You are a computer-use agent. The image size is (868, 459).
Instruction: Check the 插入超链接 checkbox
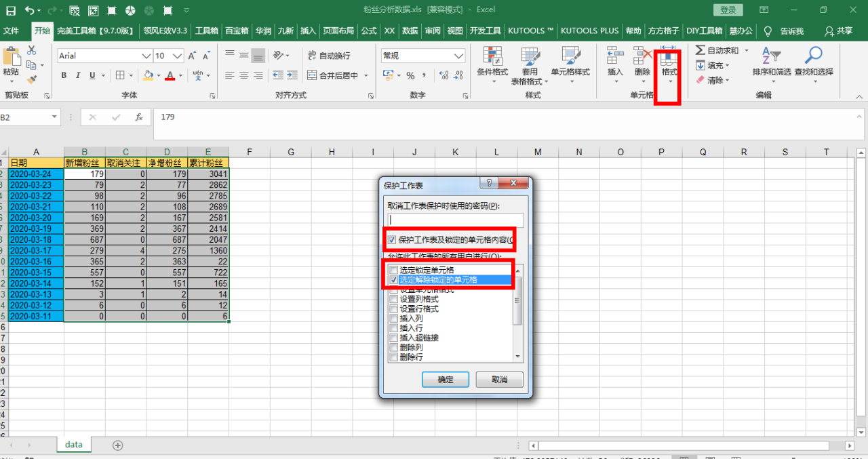(394, 338)
